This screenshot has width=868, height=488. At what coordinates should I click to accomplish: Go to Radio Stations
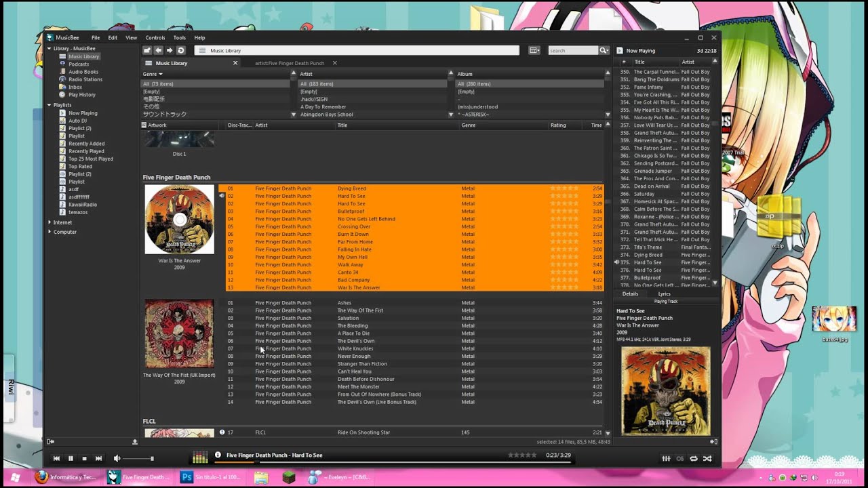pyautogui.click(x=85, y=79)
